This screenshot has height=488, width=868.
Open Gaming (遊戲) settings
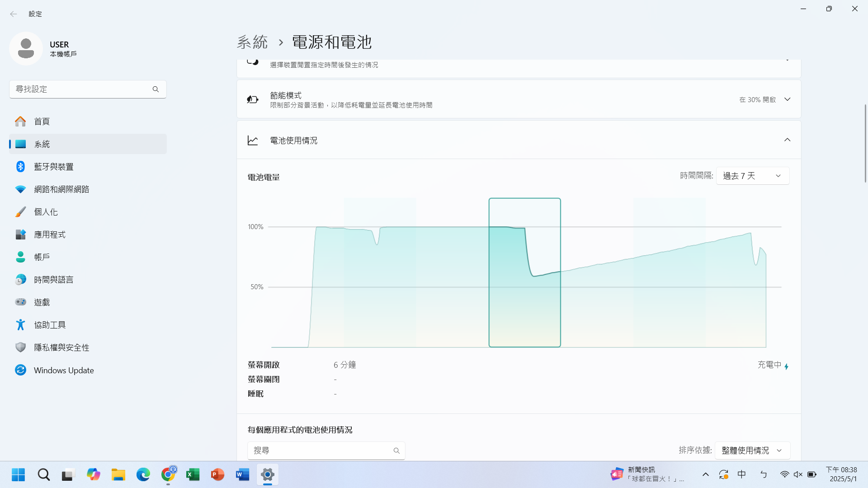pyautogui.click(x=42, y=302)
